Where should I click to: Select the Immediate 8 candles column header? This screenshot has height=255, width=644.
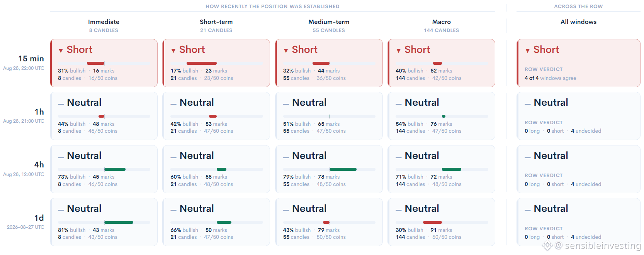click(104, 25)
